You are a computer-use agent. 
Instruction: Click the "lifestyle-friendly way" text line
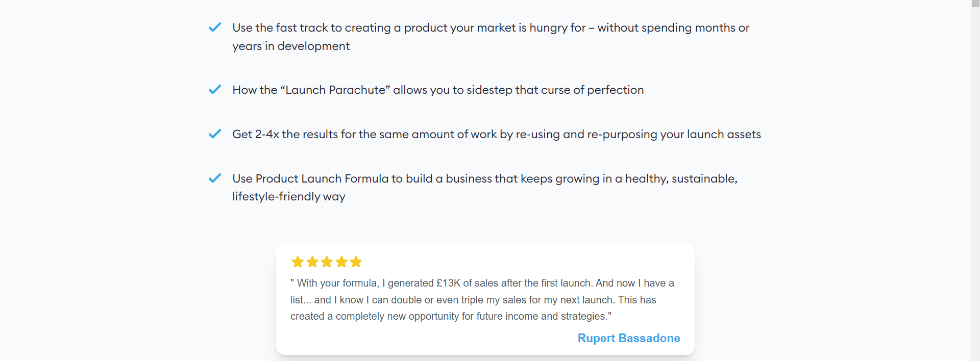click(289, 196)
